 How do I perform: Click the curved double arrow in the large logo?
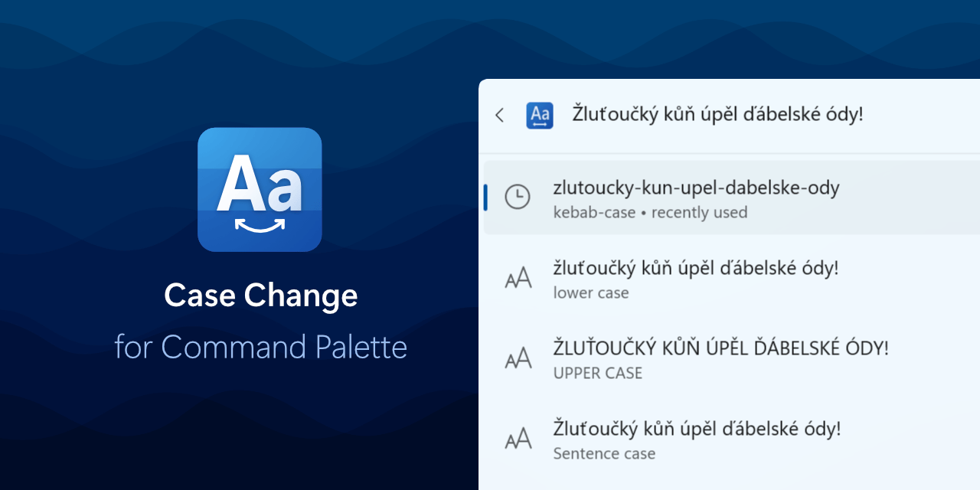[x=260, y=225]
